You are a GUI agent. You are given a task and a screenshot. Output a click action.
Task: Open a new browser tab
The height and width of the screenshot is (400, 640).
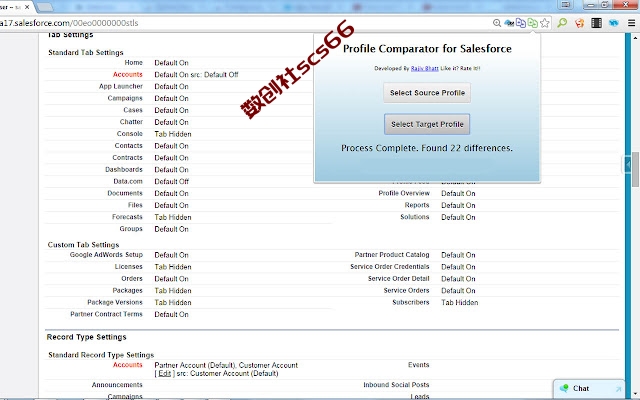44,7
